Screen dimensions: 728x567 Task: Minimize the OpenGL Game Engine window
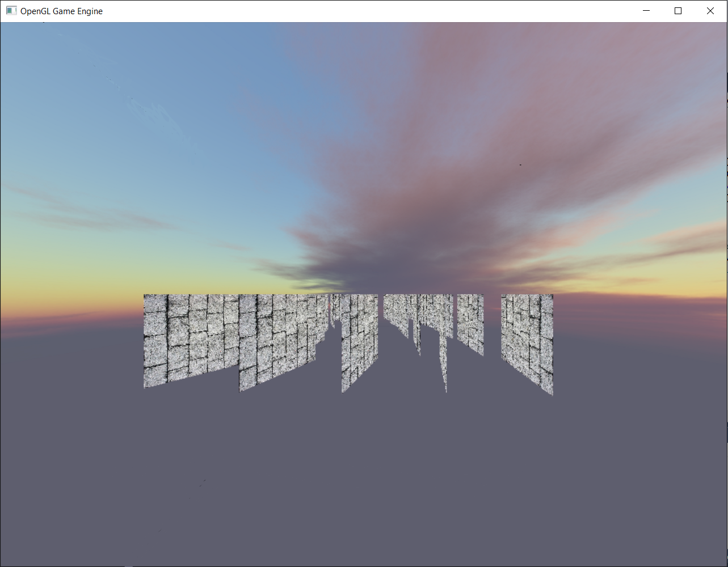(646, 10)
